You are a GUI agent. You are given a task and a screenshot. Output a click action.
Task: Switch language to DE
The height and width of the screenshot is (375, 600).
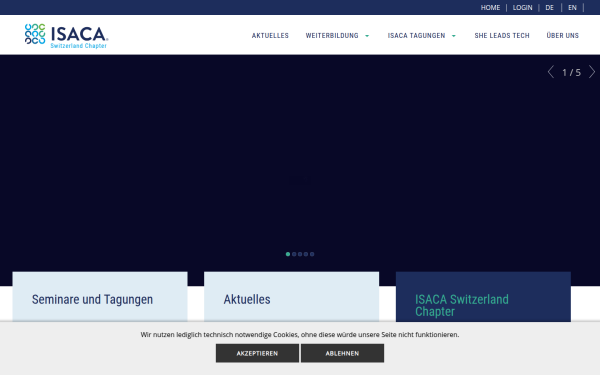coord(549,8)
